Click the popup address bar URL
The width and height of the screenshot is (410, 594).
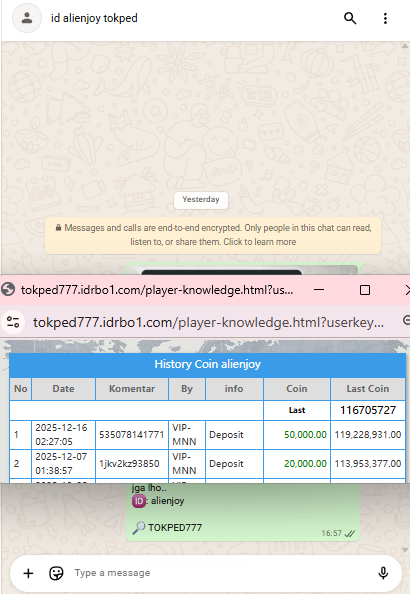pos(208,322)
